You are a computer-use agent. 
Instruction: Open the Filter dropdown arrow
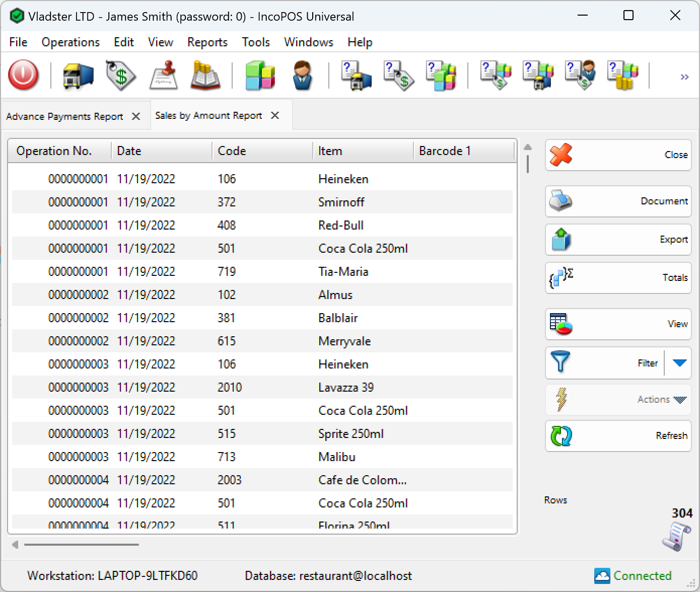[679, 363]
